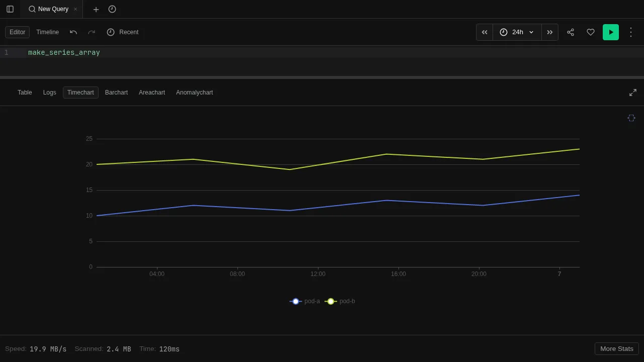This screenshot has width=644, height=362.
Task: Switch to the Timeline view toggle
Action: [47, 32]
